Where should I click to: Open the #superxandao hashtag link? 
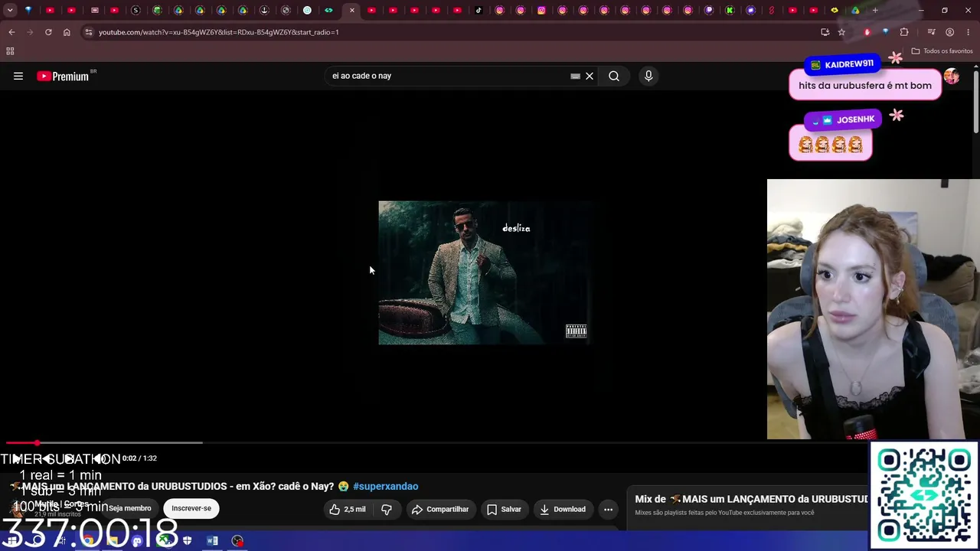pos(386,486)
